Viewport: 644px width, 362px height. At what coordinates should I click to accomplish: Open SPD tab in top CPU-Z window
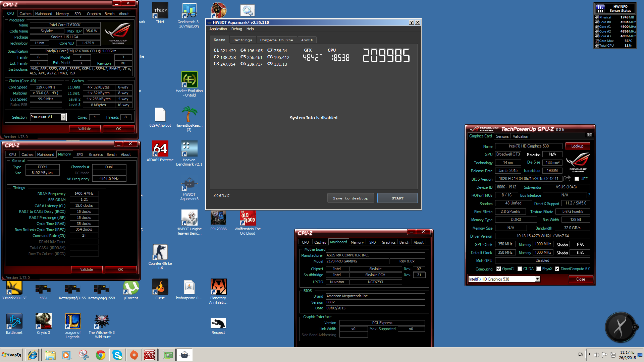[x=77, y=14]
